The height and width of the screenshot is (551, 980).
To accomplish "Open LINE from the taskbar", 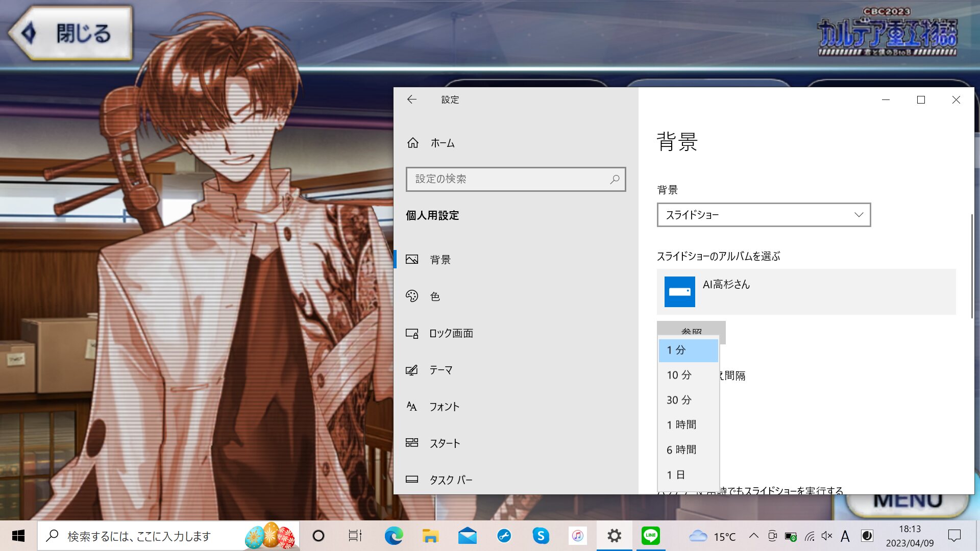I will [650, 536].
